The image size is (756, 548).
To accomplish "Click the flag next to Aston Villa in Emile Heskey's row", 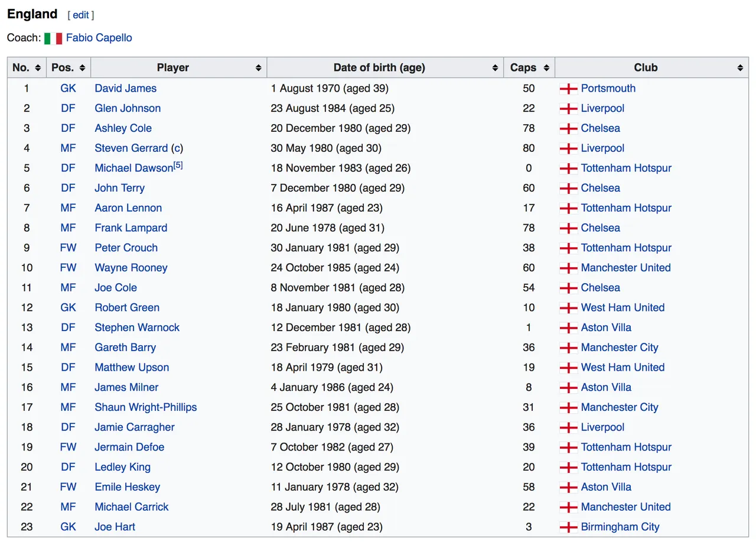I will [x=568, y=488].
